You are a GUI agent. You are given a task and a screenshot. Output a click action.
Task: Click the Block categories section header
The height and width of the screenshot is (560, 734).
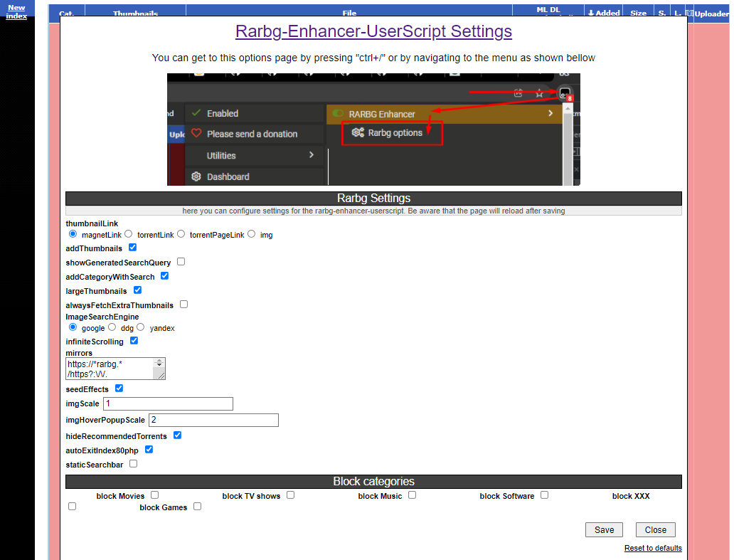point(373,481)
